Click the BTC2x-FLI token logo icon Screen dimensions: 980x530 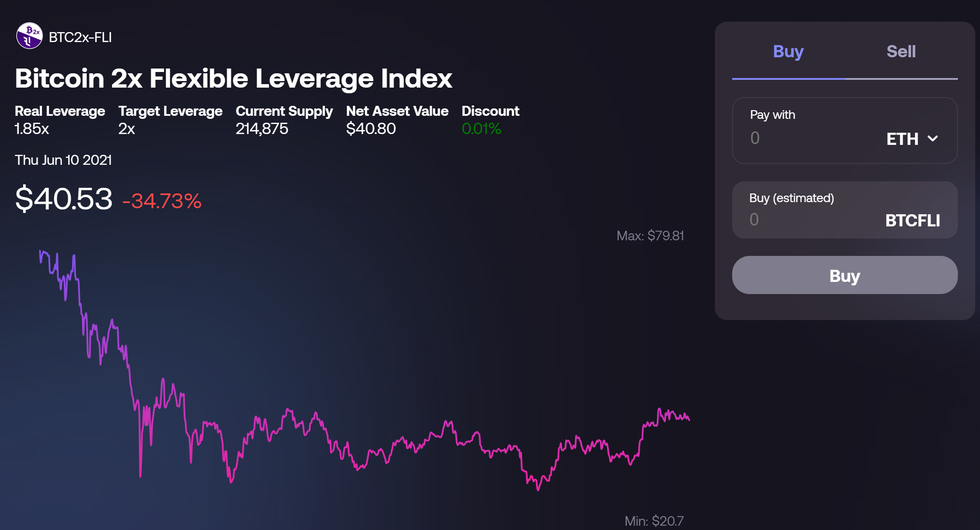(29, 36)
